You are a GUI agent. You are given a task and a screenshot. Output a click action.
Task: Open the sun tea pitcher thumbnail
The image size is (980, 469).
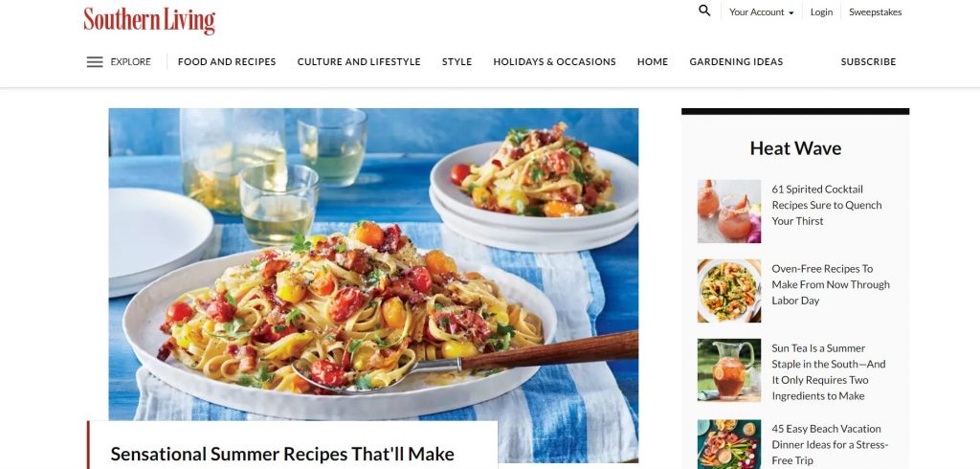(x=729, y=370)
